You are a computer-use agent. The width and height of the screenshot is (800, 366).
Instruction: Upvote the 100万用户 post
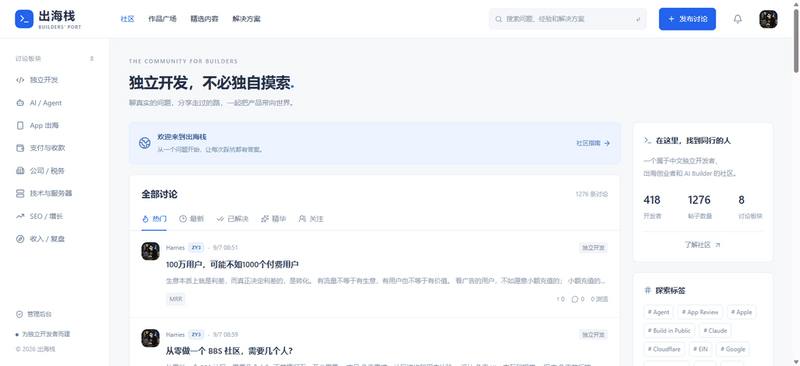560,299
